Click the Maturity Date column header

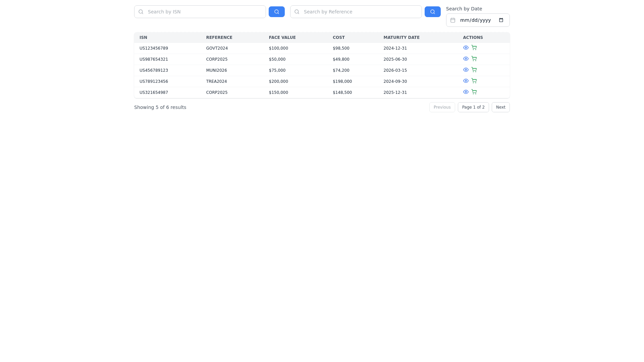click(x=401, y=38)
